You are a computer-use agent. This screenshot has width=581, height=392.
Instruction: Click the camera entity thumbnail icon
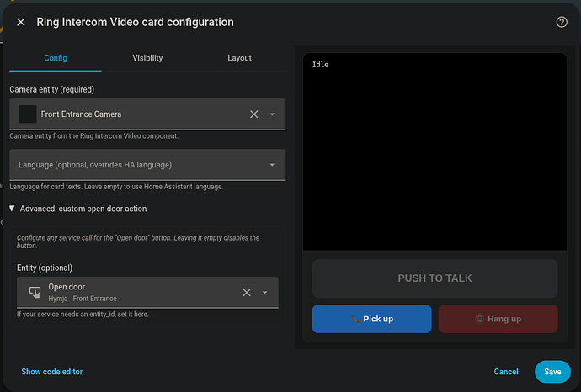pyautogui.click(x=28, y=114)
